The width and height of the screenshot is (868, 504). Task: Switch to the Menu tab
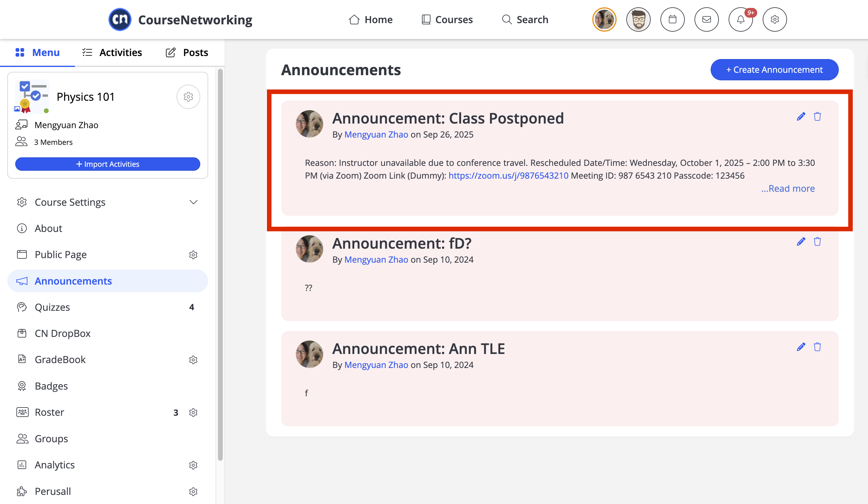[x=37, y=52]
